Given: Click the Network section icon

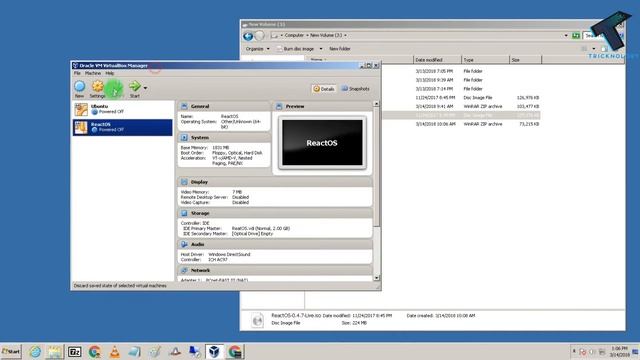Looking at the screenshot, I should point(184,270).
